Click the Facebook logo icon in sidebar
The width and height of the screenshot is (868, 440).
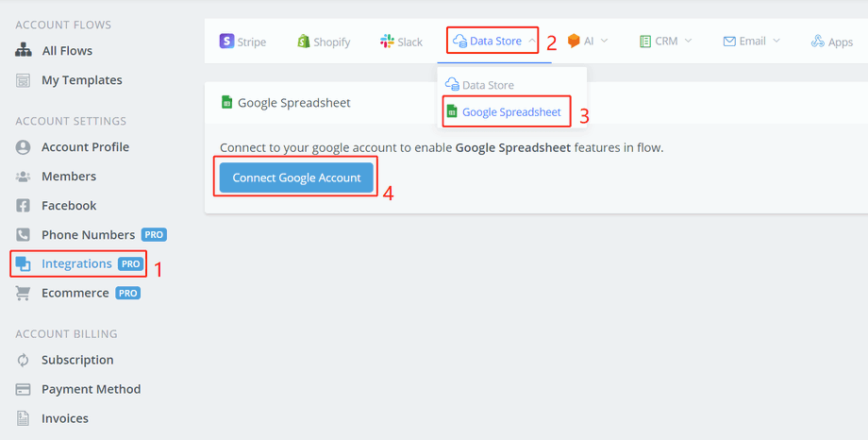coord(24,206)
